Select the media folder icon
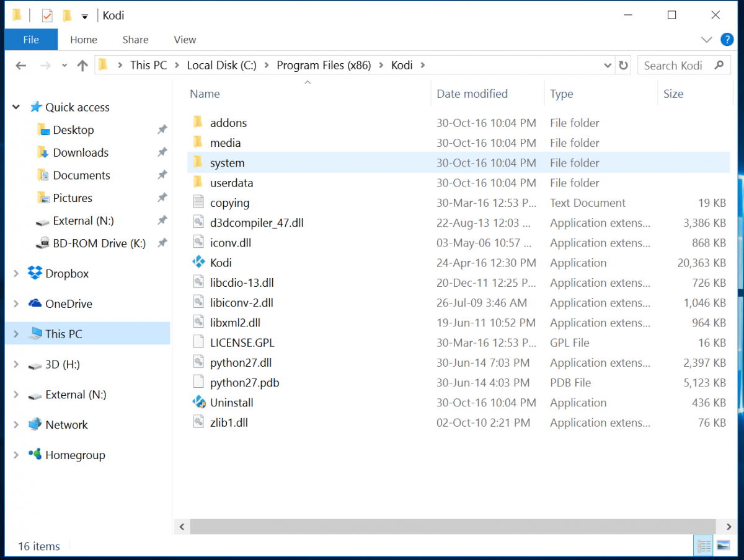Viewport: 744px width, 560px height. (198, 142)
